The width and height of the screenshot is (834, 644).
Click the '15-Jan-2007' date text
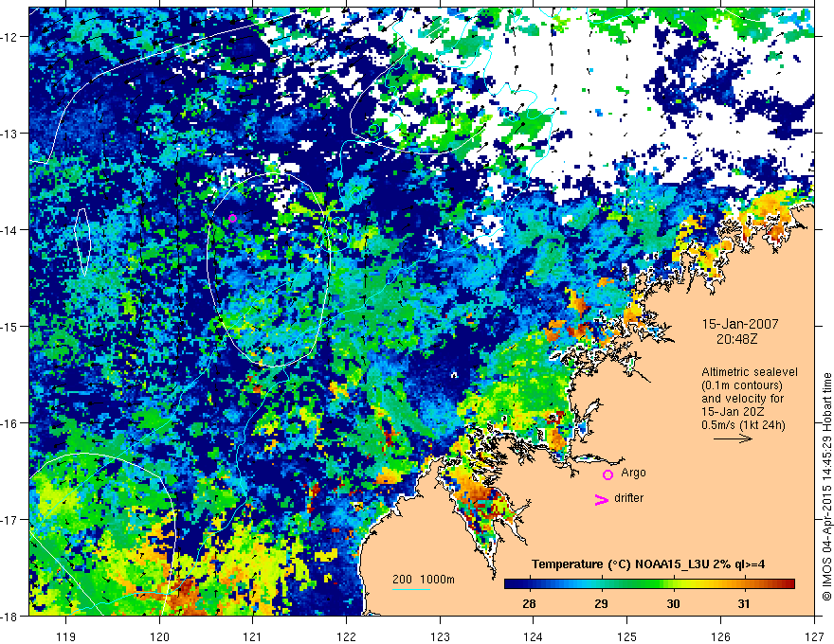(740, 324)
